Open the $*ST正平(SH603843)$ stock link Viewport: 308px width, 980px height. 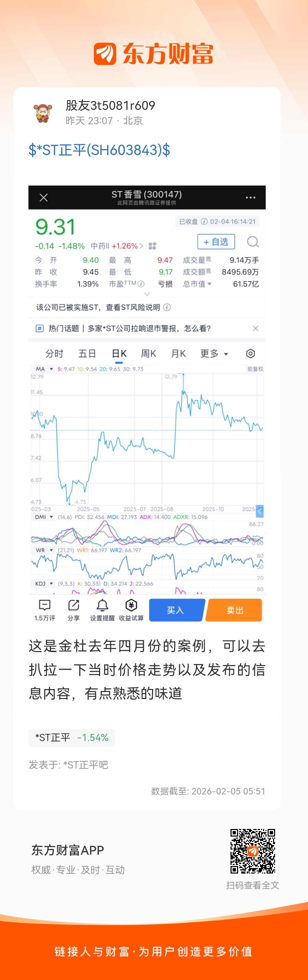coord(99,150)
